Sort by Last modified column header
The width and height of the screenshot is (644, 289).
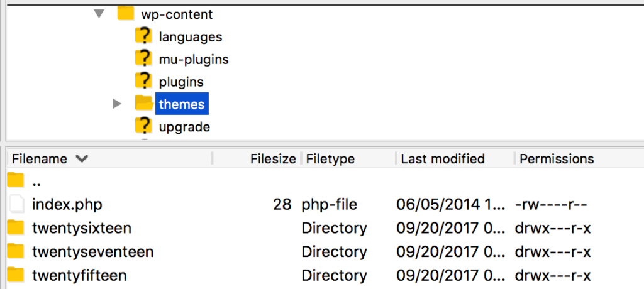442,159
